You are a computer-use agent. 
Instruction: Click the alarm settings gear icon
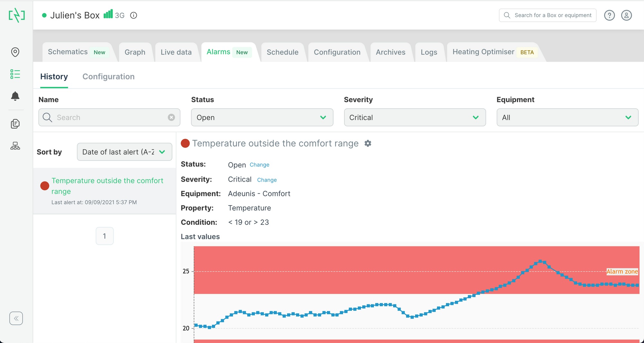pos(368,143)
